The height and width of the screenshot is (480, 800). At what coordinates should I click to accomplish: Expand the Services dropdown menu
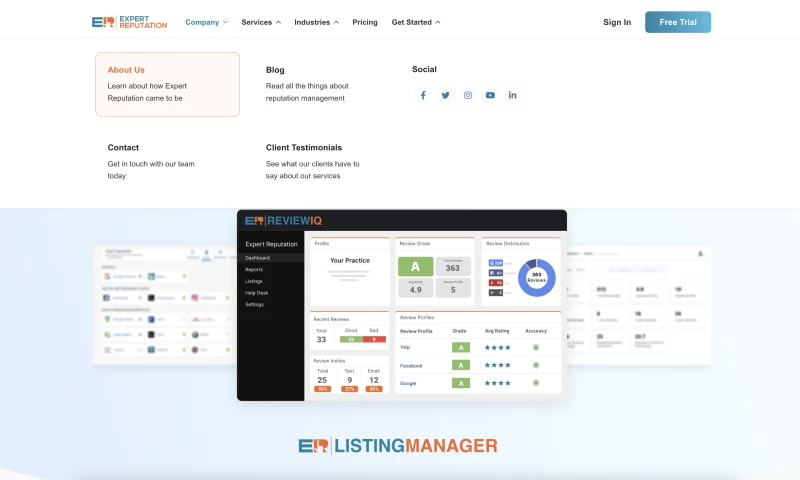(x=261, y=22)
